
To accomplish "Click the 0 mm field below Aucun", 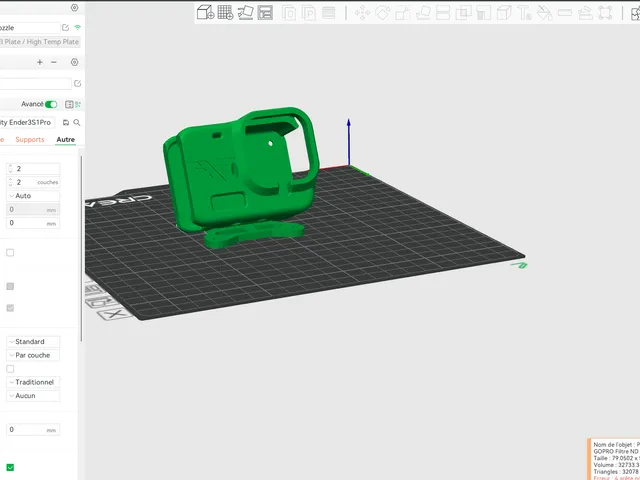I will pos(33,429).
